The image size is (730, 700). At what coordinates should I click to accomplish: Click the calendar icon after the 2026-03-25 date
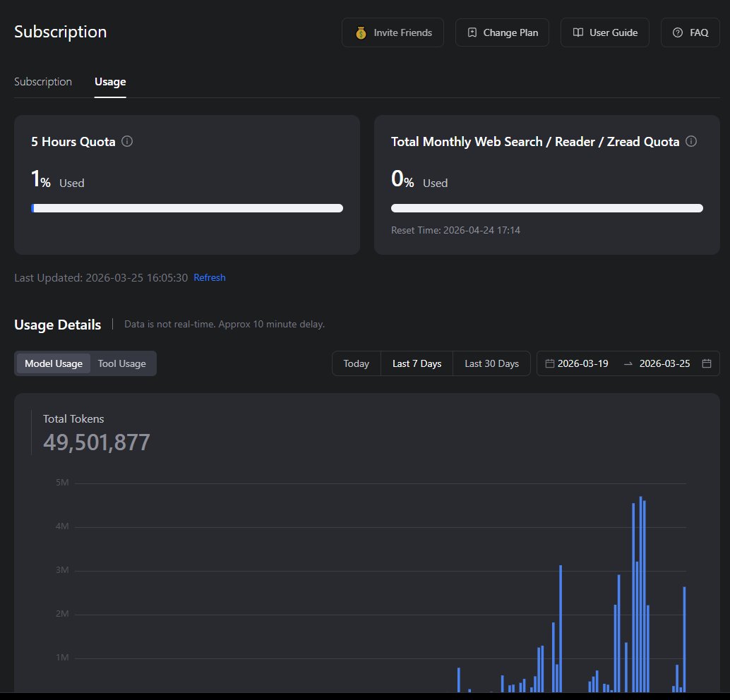[x=707, y=363]
